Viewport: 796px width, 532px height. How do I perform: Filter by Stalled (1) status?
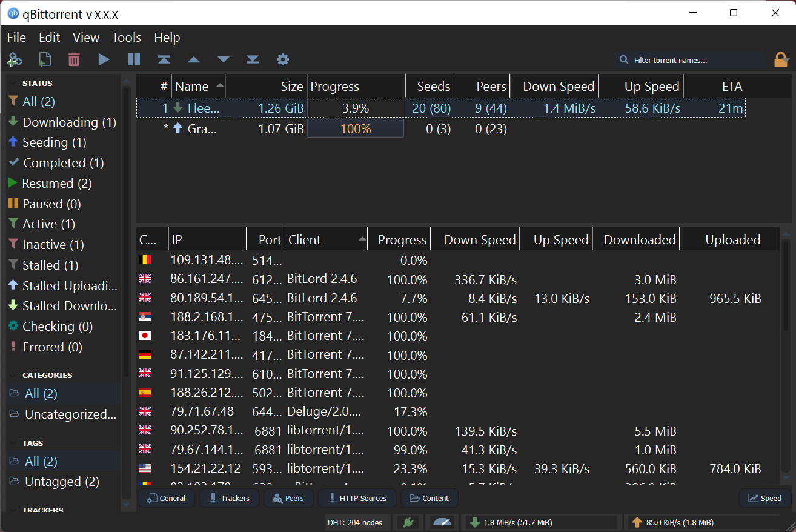(x=64, y=265)
